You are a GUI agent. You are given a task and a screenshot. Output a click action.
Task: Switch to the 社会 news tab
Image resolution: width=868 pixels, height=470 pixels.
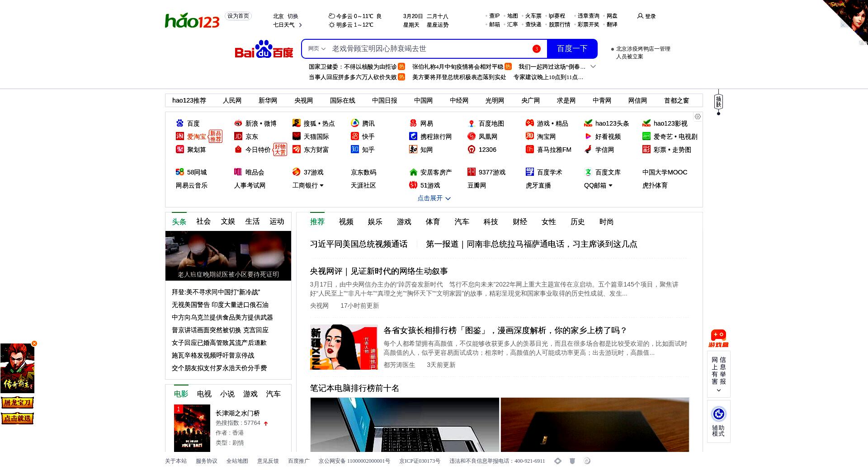203,221
